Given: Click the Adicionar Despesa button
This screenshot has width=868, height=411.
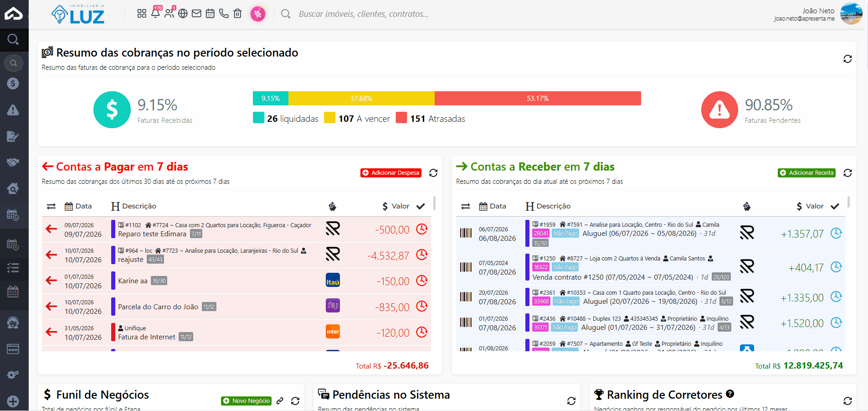Looking at the screenshot, I should pos(391,173).
